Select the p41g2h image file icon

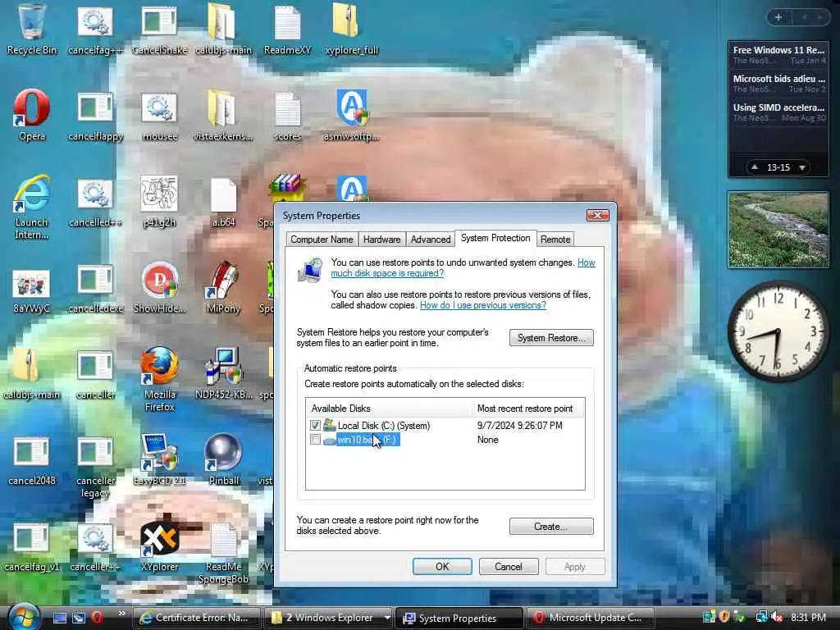[x=160, y=201]
